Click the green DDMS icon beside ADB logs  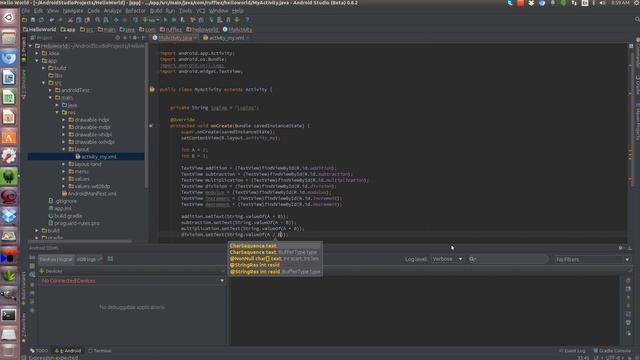[x=110, y=259]
